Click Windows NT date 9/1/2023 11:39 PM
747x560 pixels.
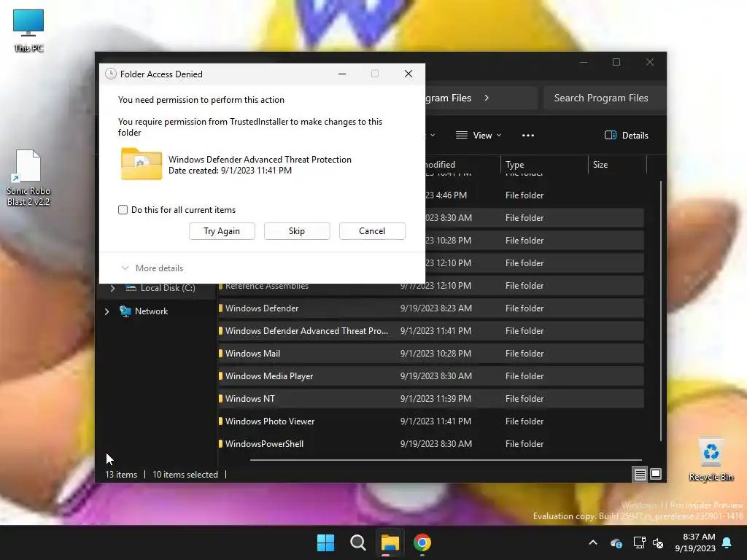point(436,399)
